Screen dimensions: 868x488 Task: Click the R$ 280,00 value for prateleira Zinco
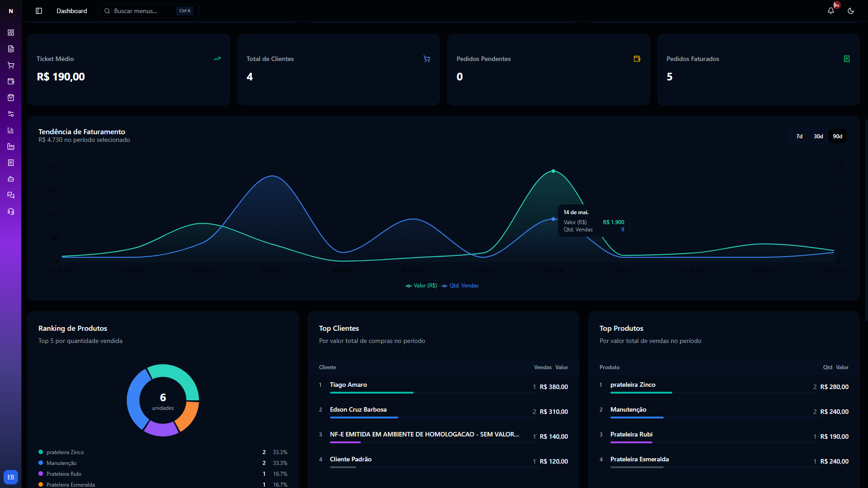[834, 387]
